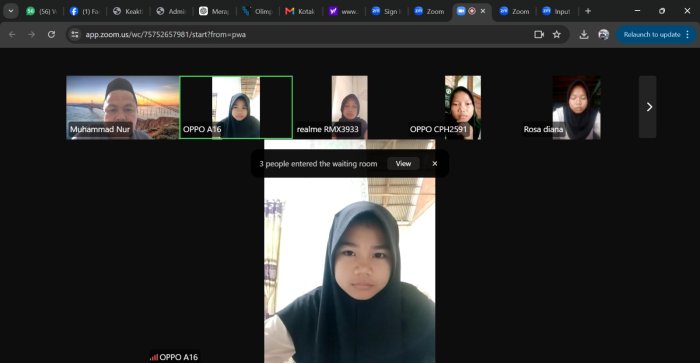
Task: Select Muhammad Nur's video thumbnail
Action: 123,108
